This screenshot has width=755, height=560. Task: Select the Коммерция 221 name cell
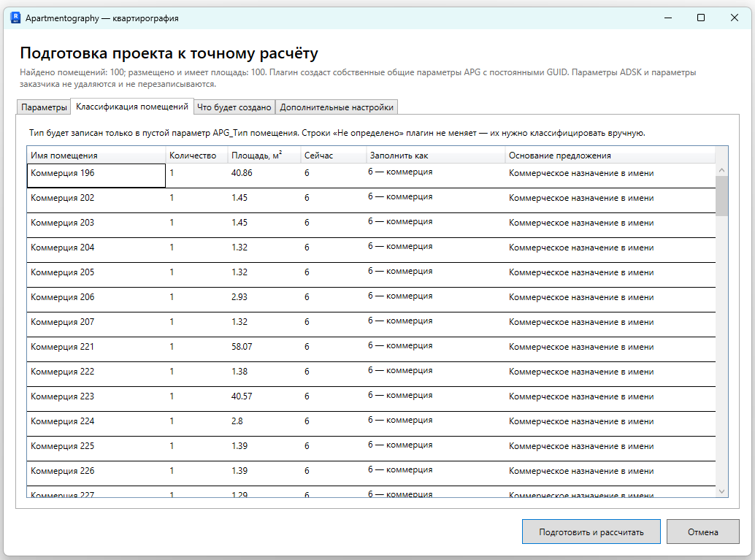pyautogui.click(x=96, y=349)
